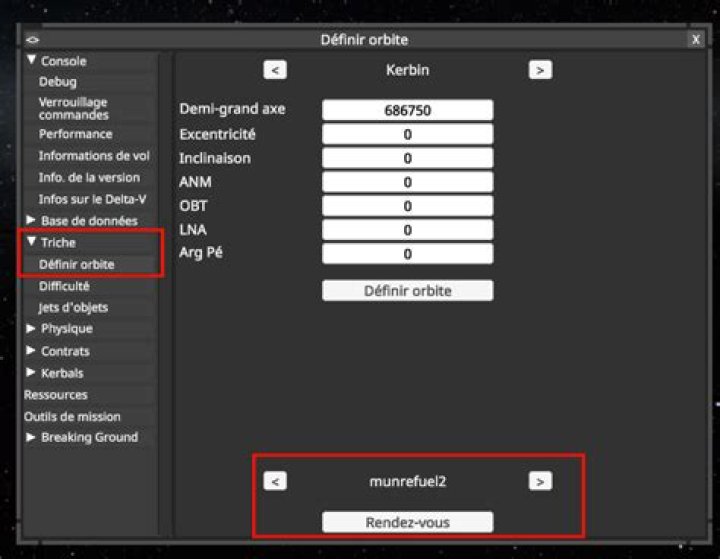
Task: Open Info. de la version
Action: [90, 177]
